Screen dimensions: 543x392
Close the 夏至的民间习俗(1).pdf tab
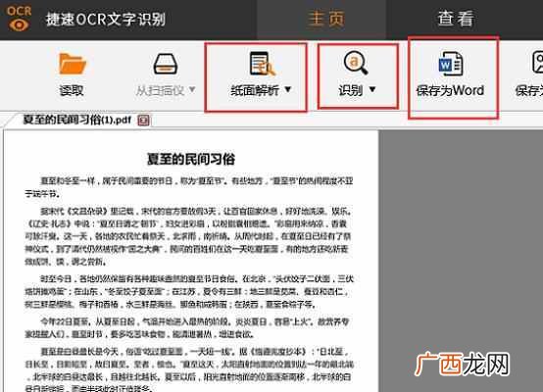[x=143, y=121]
